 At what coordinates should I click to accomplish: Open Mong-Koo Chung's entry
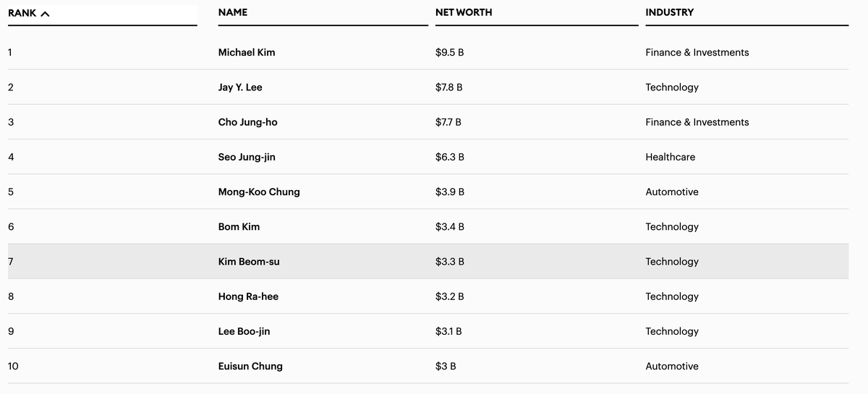click(259, 192)
